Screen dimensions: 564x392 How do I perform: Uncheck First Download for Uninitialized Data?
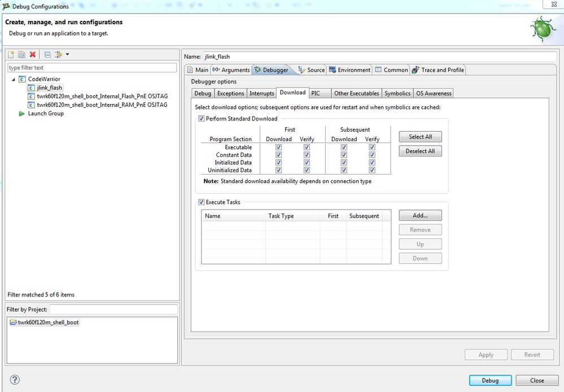(x=278, y=170)
